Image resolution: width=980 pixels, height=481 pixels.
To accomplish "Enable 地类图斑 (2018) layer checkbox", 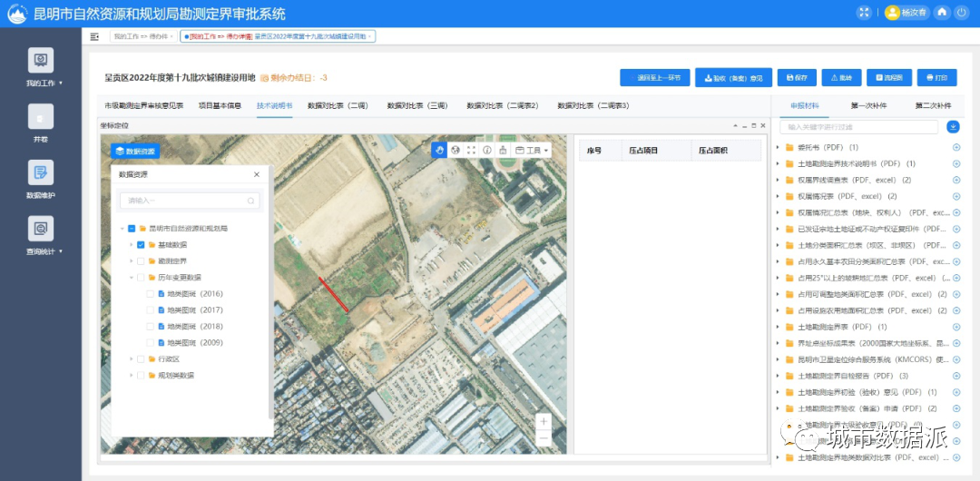I will click(150, 326).
